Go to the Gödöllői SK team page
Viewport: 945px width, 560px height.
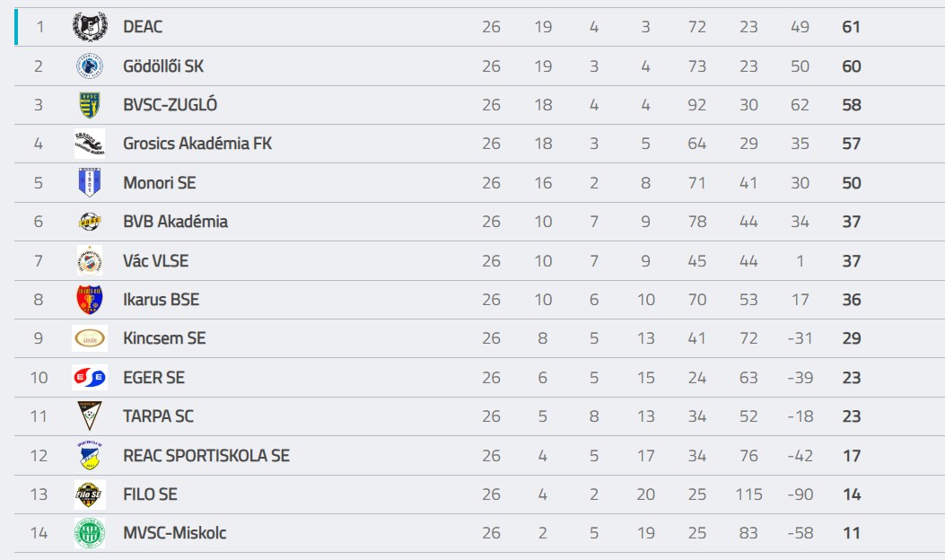tap(163, 66)
